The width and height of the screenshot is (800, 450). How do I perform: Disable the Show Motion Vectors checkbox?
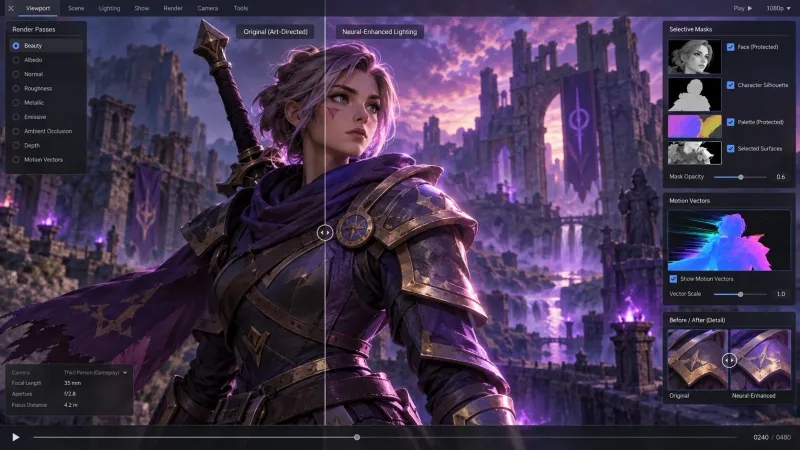(x=673, y=279)
